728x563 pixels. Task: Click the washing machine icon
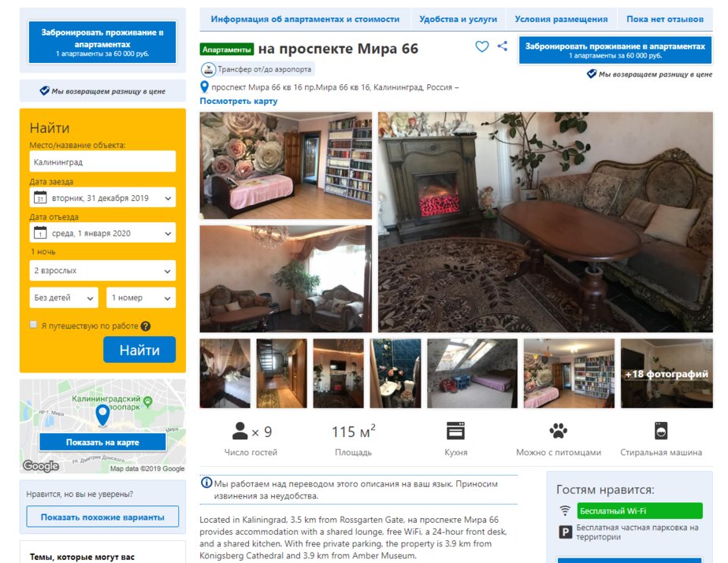point(661,431)
